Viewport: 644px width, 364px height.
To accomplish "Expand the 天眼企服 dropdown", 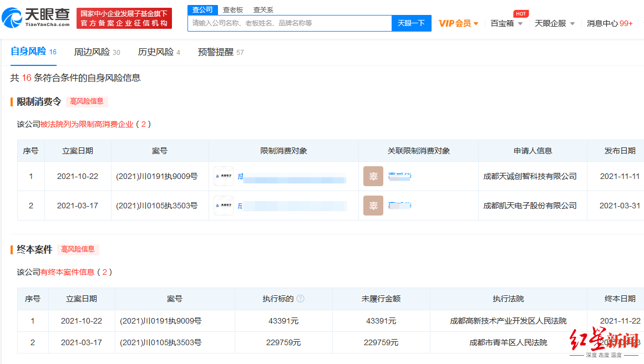I will pos(555,23).
